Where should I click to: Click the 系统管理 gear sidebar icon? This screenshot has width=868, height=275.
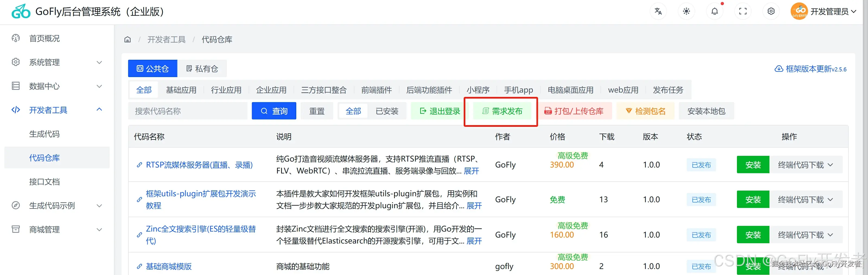[x=16, y=62]
